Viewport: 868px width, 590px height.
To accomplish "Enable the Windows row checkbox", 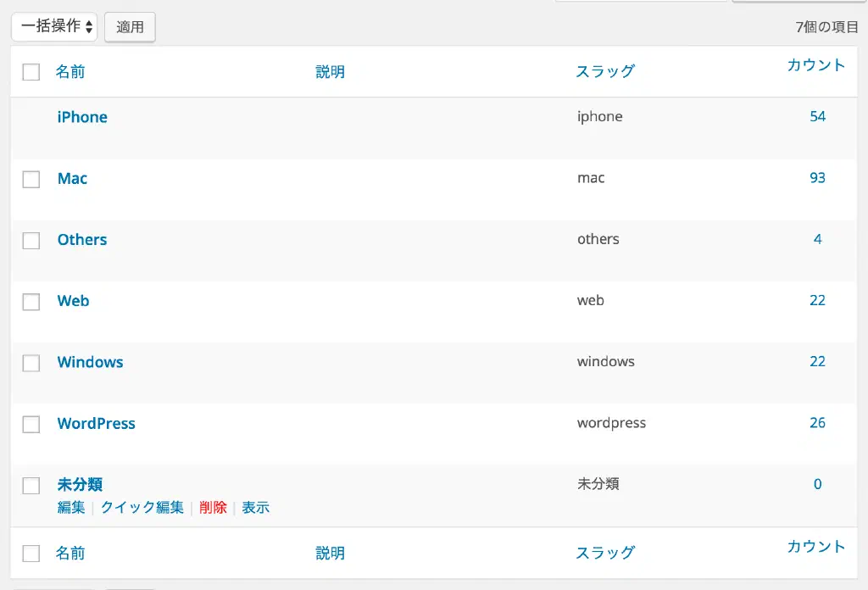I will pyautogui.click(x=31, y=363).
